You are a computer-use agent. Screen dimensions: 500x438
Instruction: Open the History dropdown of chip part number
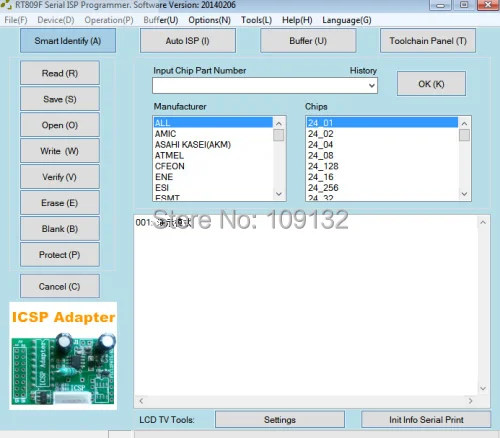(x=372, y=86)
